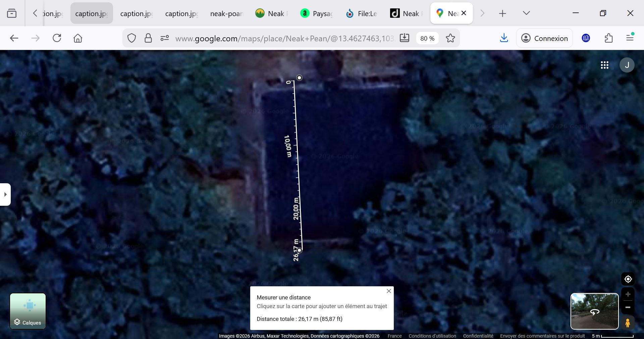Zoom in the map with plus button
644x339 pixels.
pyautogui.click(x=628, y=294)
